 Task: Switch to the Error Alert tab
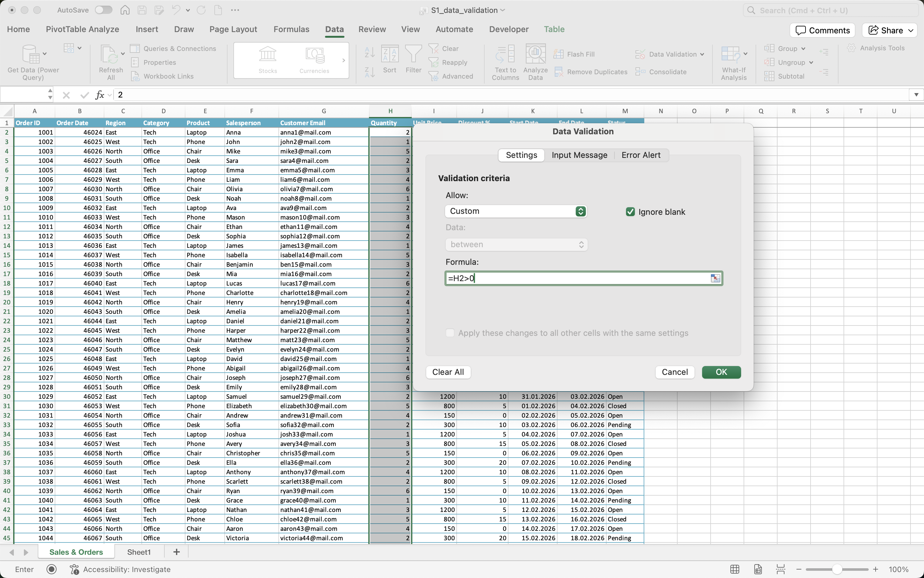click(x=641, y=155)
